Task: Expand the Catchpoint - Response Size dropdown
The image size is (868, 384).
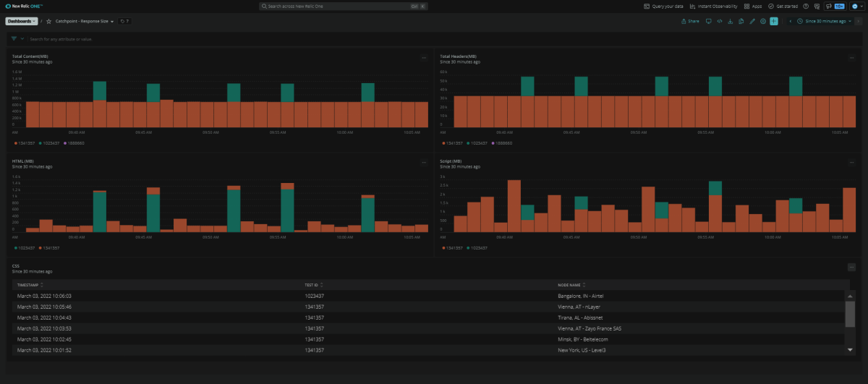Action: (x=85, y=21)
